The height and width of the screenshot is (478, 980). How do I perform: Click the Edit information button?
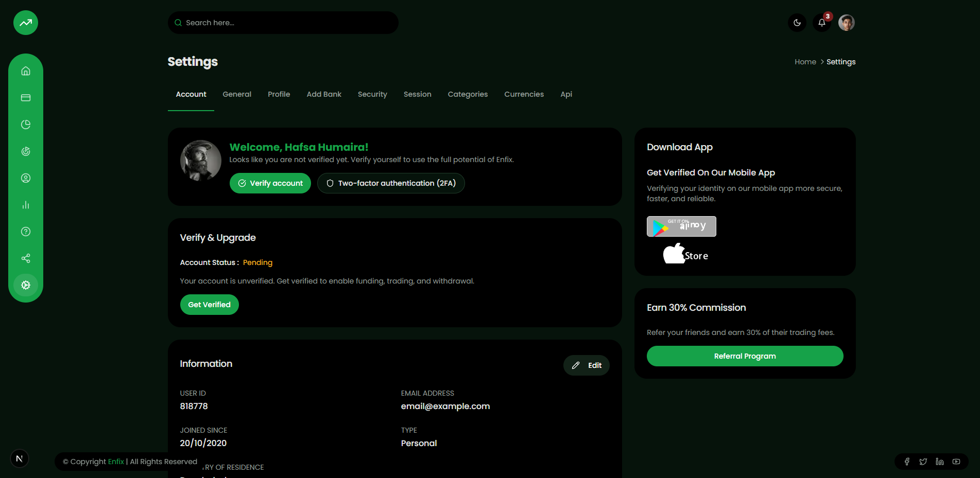[587, 365]
